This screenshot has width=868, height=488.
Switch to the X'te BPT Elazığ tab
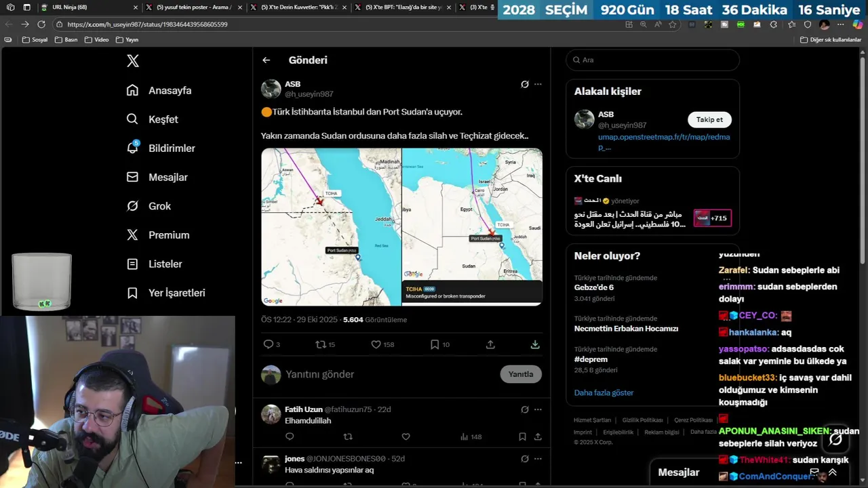point(403,7)
